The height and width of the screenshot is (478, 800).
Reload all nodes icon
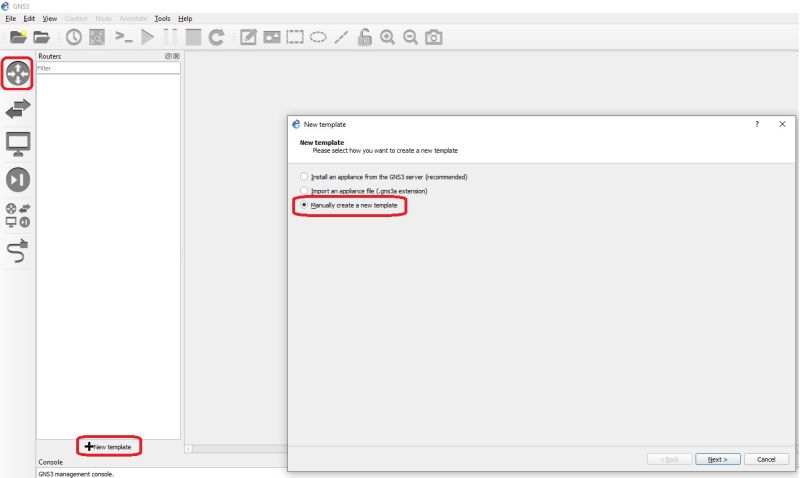(216, 37)
